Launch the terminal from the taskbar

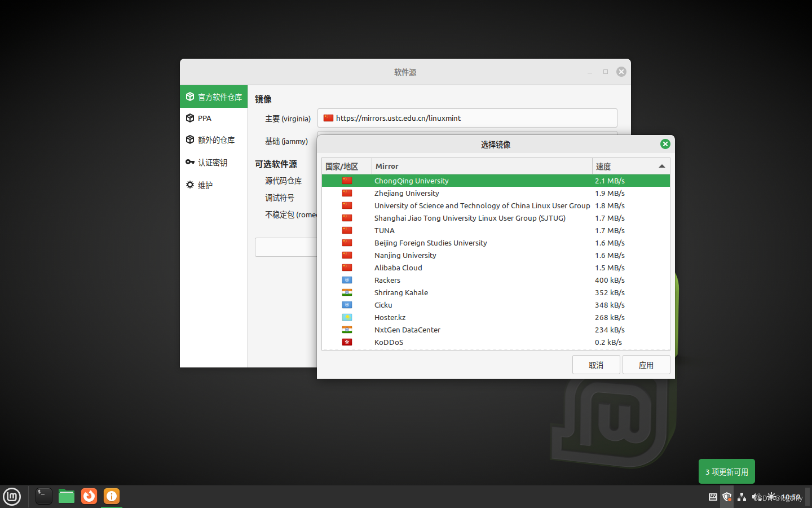pyautogui.click(x=43, y=496)
